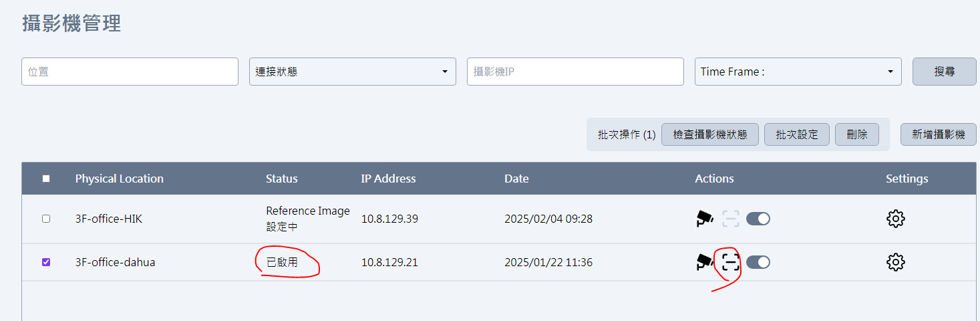Viewport: 980px width, 321px height.
Task: Focus the 位置 location input field
Action: pos(130,72)
